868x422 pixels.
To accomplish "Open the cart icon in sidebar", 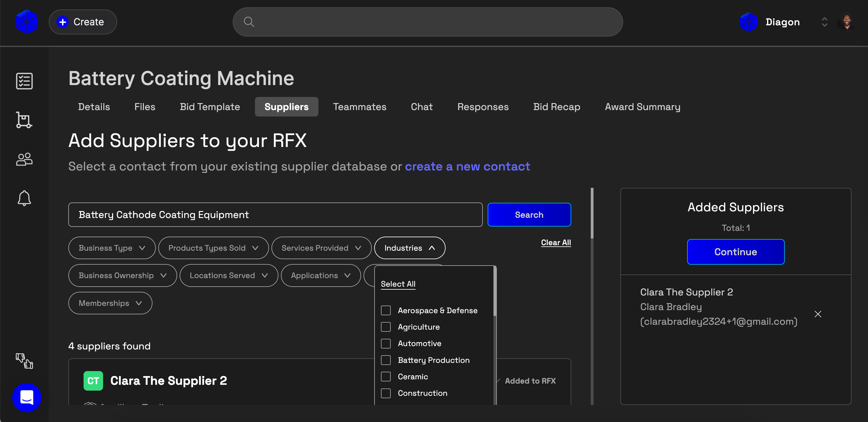I will [24, 120].
